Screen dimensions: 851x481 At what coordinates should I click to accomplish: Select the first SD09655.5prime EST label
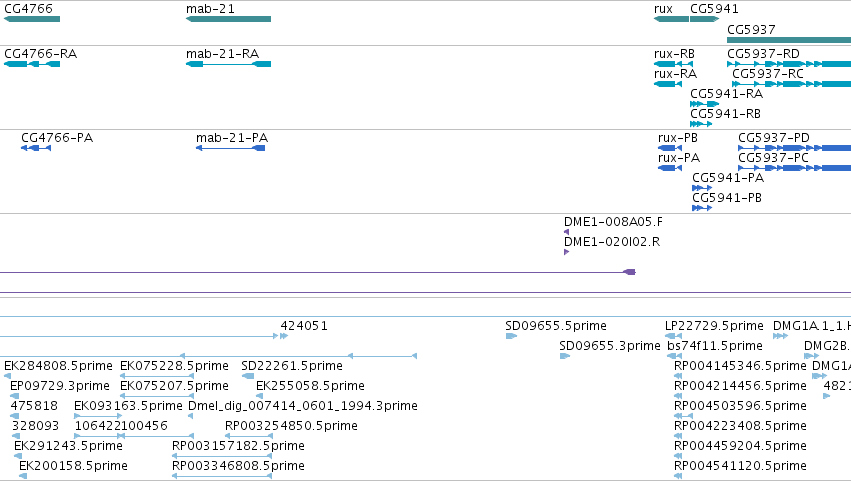(x=556, y=326)
